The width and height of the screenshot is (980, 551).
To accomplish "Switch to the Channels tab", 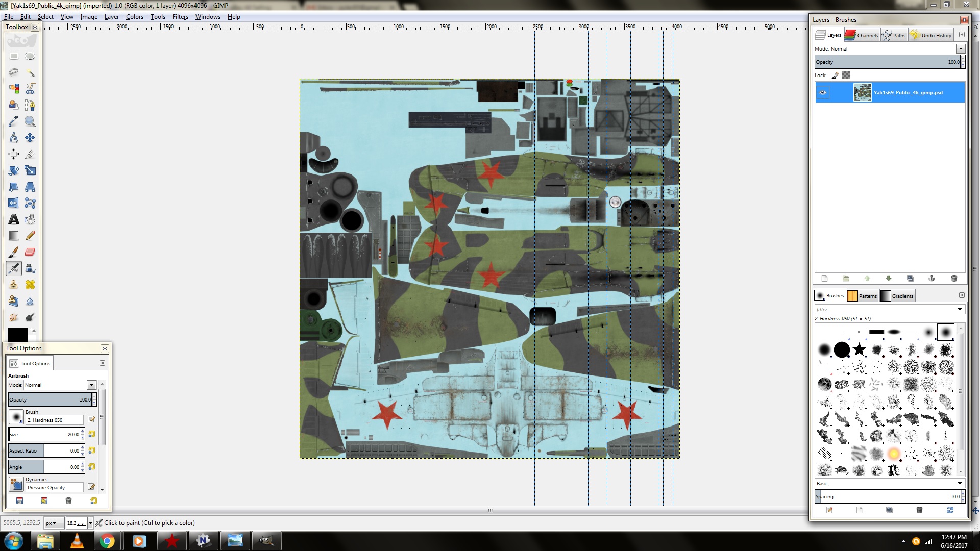I will (x=862, y=35).
